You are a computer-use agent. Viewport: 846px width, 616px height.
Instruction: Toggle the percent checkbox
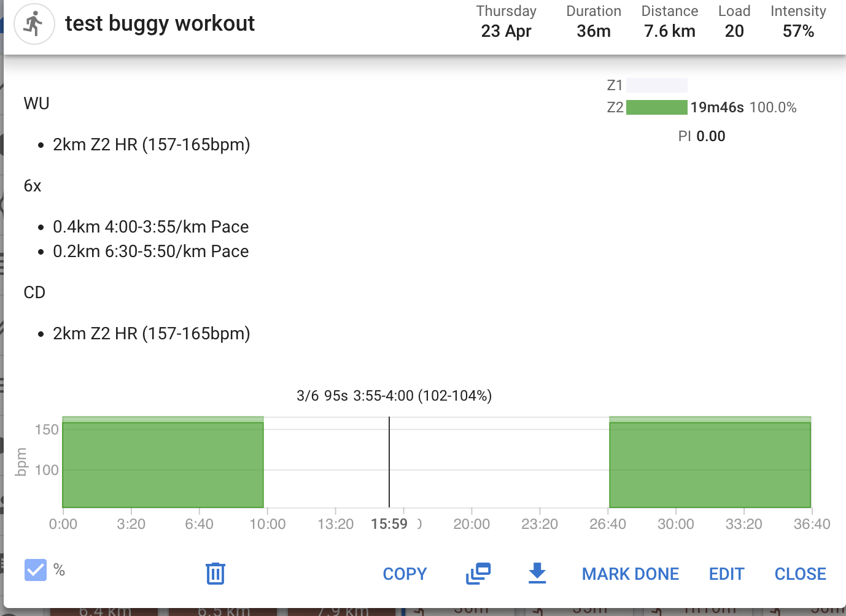(36, 570)
